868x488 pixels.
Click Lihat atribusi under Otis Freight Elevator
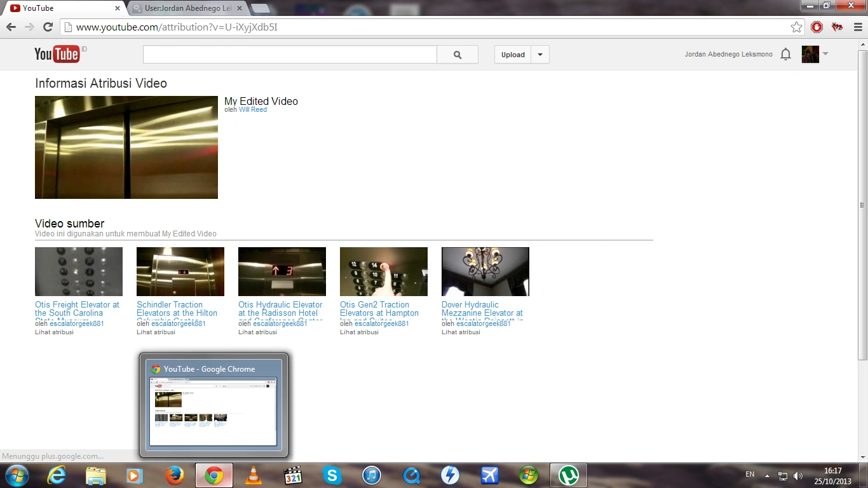54,332
